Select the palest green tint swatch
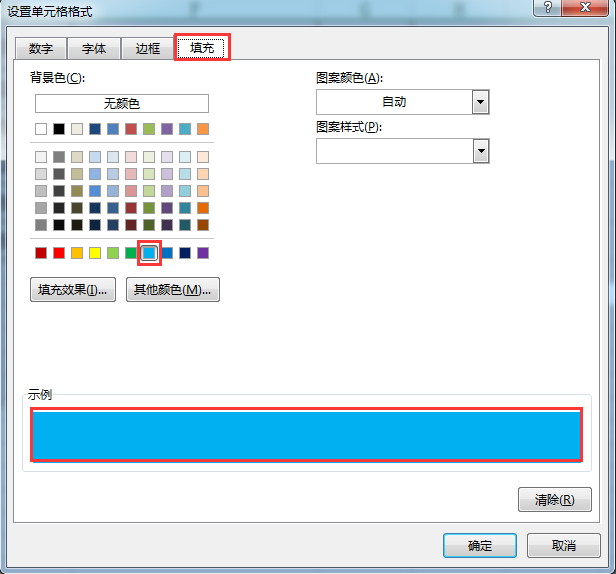This screenshot has width=616, height=574. point(149,157)
